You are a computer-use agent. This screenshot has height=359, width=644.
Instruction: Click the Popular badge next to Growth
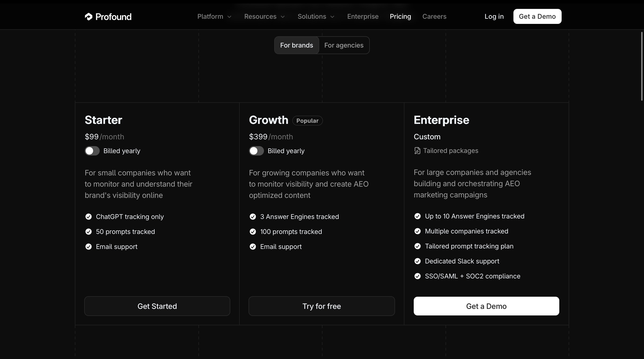[x=307, y=121]
